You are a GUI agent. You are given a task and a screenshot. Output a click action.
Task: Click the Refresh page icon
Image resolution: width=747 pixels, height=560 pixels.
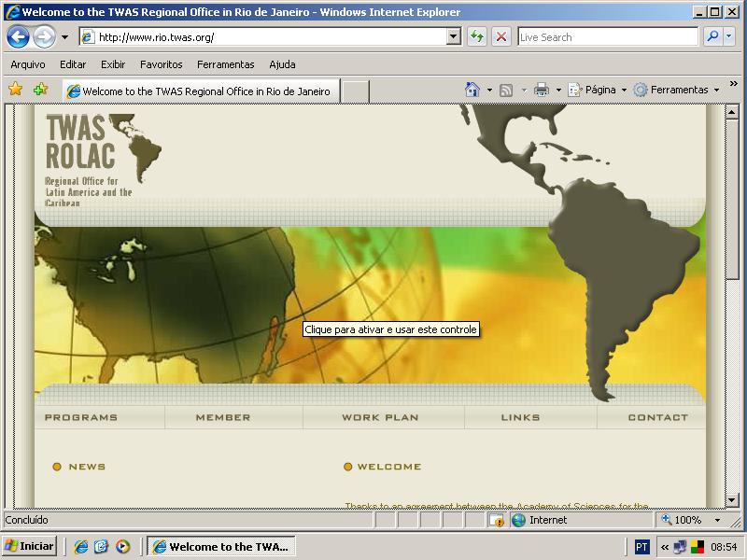[x=477, y=36]
